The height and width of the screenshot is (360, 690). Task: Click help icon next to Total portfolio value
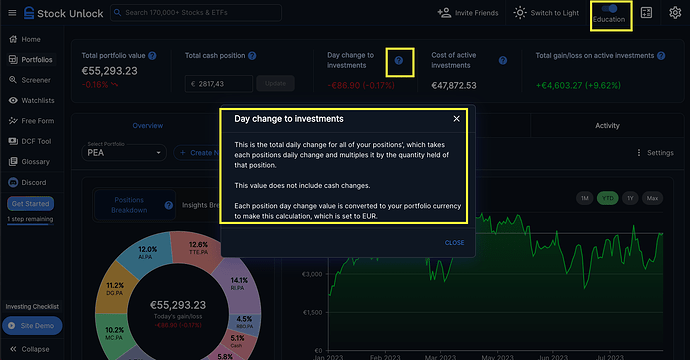[x=152, y=56]
